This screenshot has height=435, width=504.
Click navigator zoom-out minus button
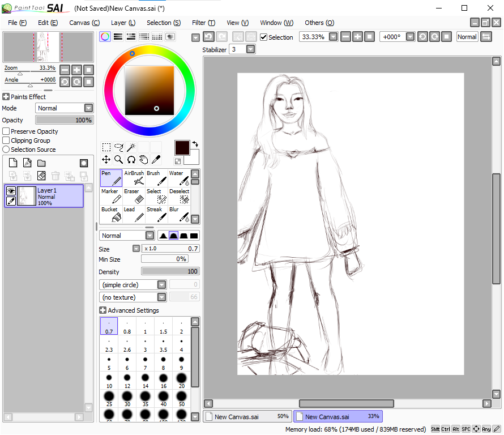click(x=65, y=70)
